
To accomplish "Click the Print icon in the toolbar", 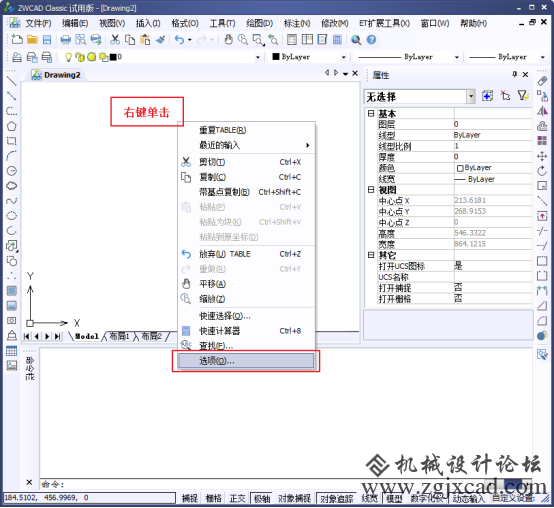I will [65, 40].
